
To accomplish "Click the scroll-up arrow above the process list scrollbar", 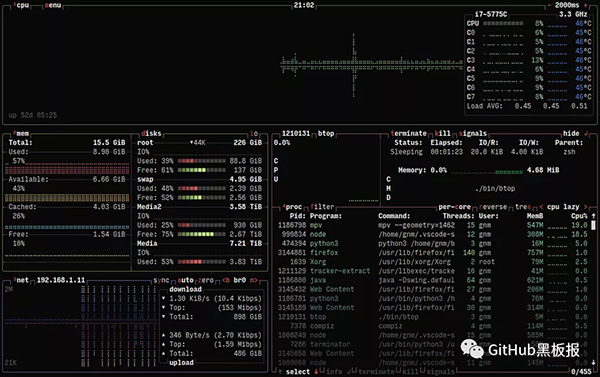I will tap(593, 216).
